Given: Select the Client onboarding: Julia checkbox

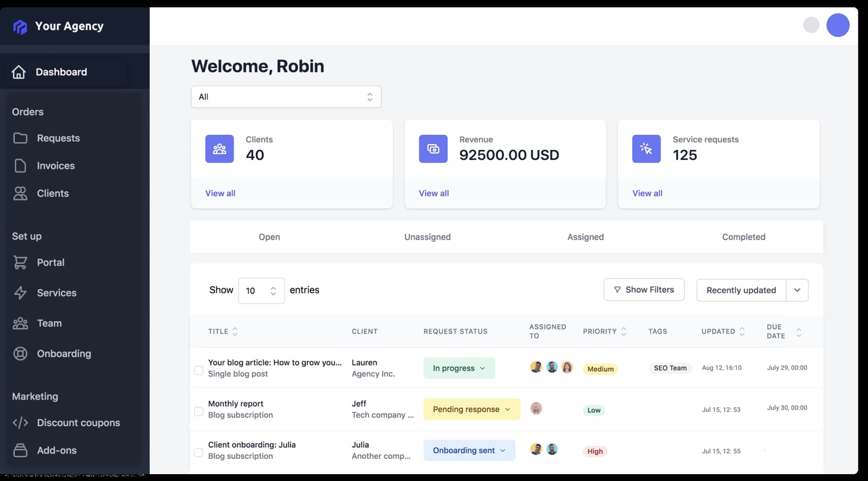Looking at the screenshot, I should tap(199, 453).
